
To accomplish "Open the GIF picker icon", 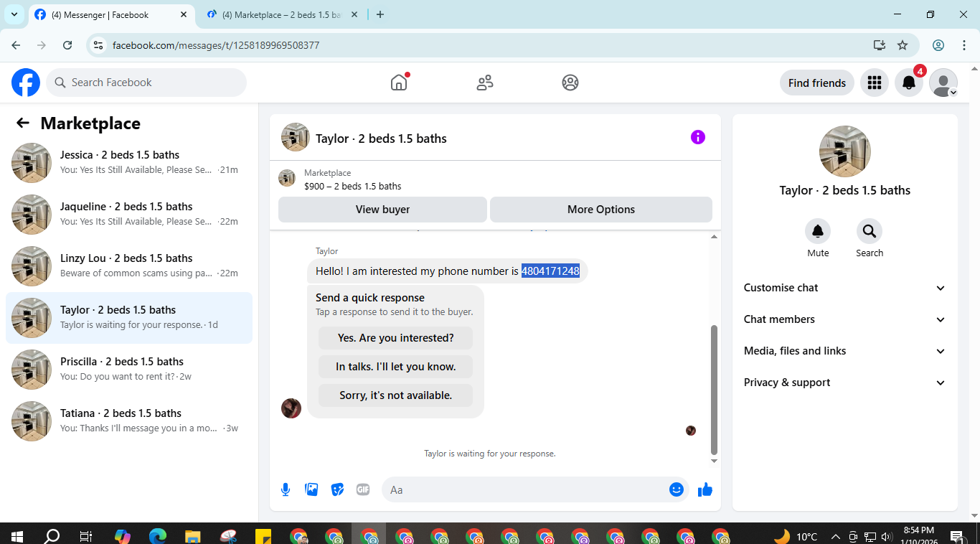I will (x=363, y=489).
